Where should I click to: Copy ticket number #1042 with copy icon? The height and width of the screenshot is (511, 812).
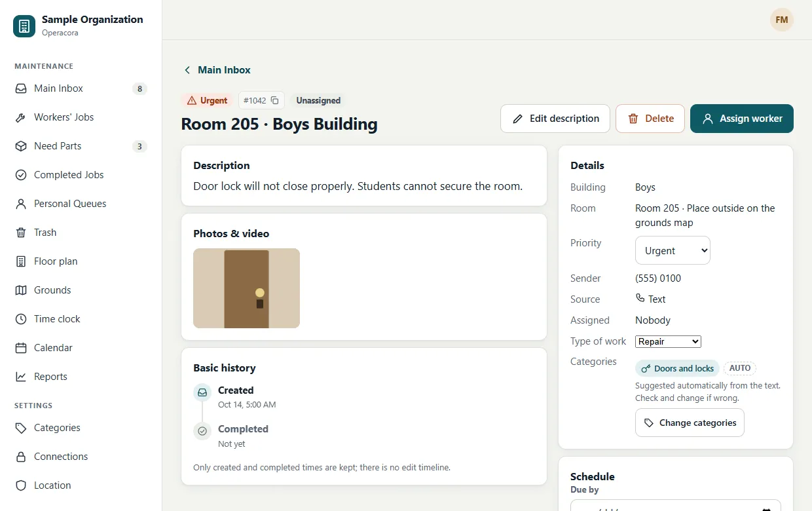275,101
